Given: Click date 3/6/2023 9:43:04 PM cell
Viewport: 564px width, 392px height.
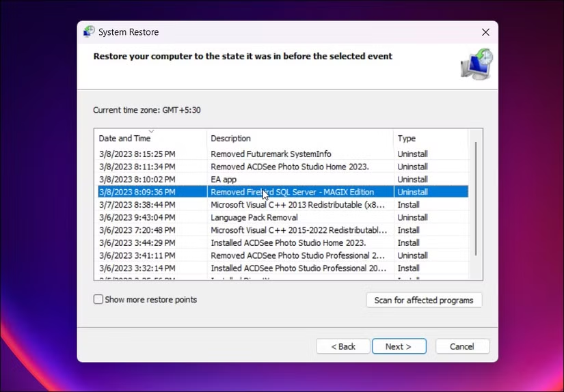Looking at the screenshot, I should 137,217.
